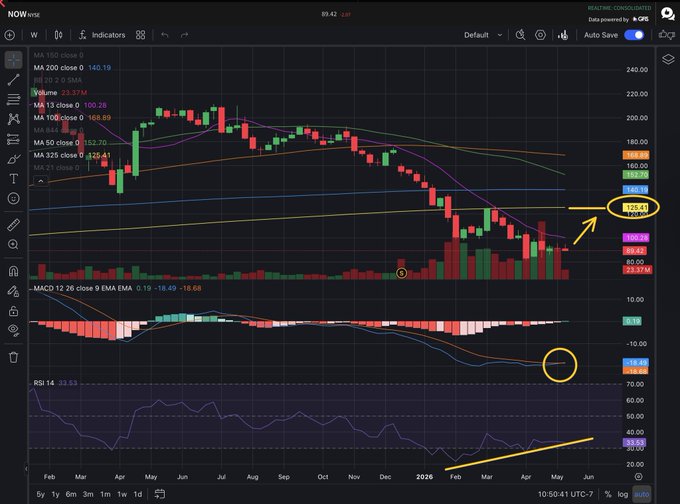Open timezone menu 10:50:41 UTC-7

566,494
